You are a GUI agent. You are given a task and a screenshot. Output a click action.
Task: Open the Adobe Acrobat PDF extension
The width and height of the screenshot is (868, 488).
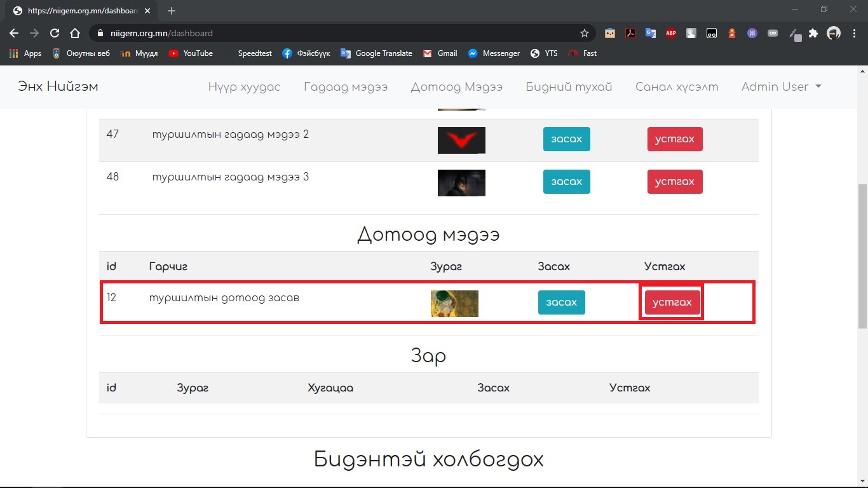click(x=630, y=34)
